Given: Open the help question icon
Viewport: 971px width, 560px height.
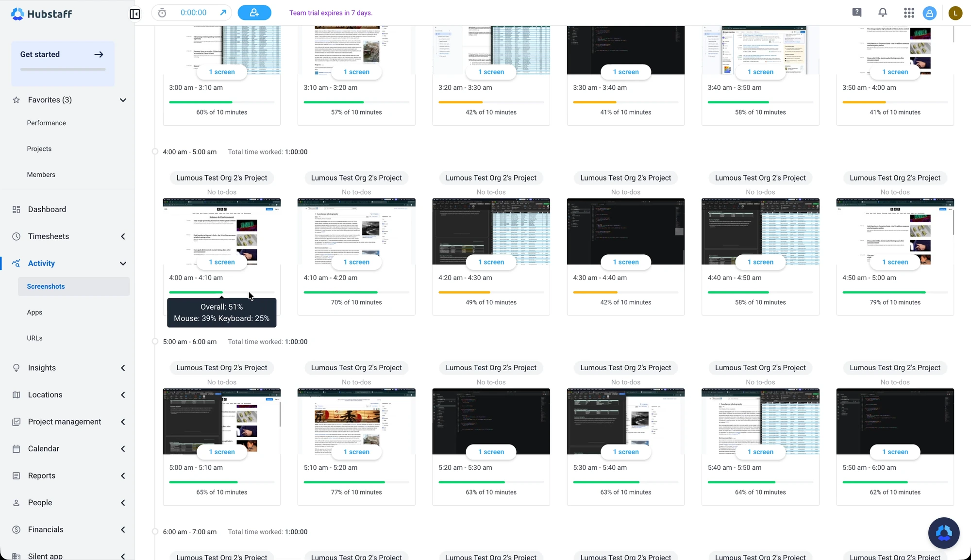Looking at the screenshot, I should tap(857, 13).
